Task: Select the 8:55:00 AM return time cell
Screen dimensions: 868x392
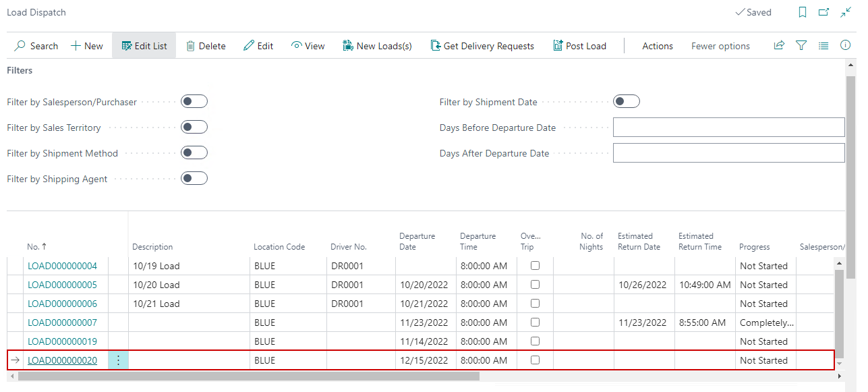Action: [x=705, y=323]
